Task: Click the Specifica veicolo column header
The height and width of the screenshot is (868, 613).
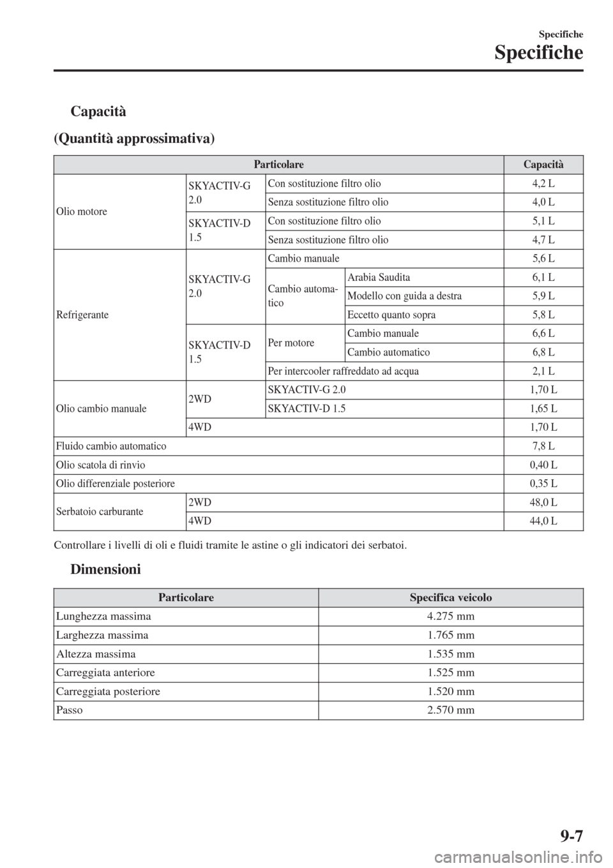Action: coord(451,598)
